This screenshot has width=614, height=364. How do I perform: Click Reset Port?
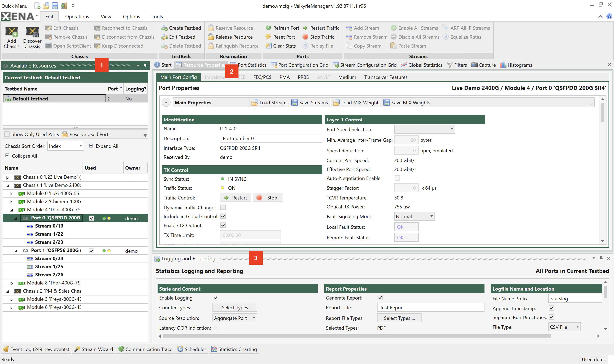pyautogui.click(x=280, y=37)
